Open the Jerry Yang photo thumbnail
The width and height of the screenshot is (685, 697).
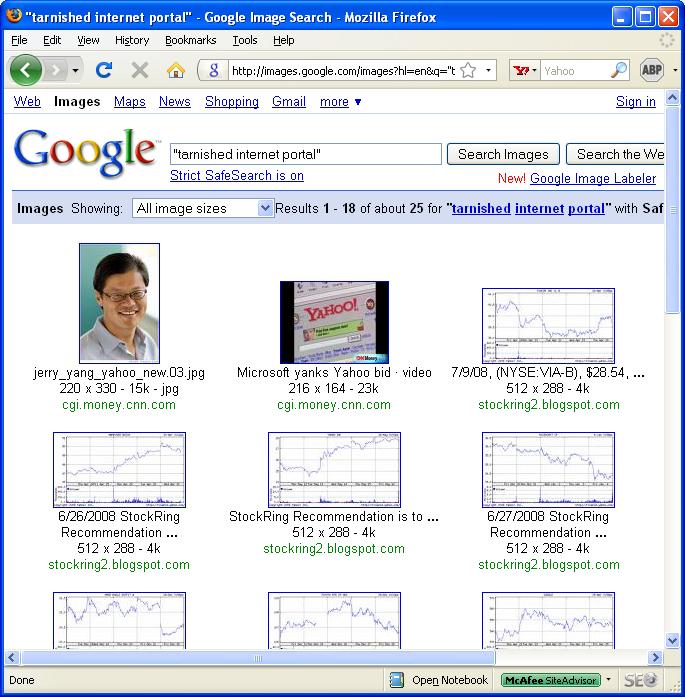click(119, 303)
